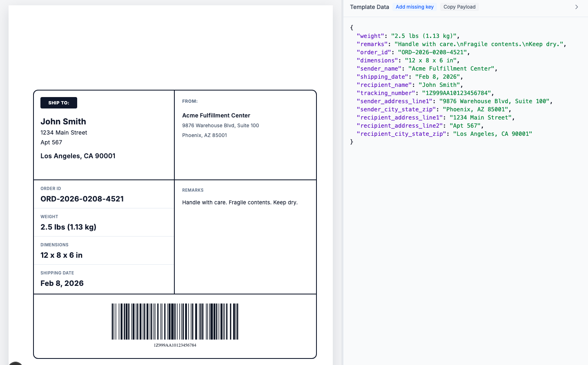The width and height of the screenshot is (588, 365).
Task: Collapse the Template Data panel via right chevron
Action: (x=577, y=7)
